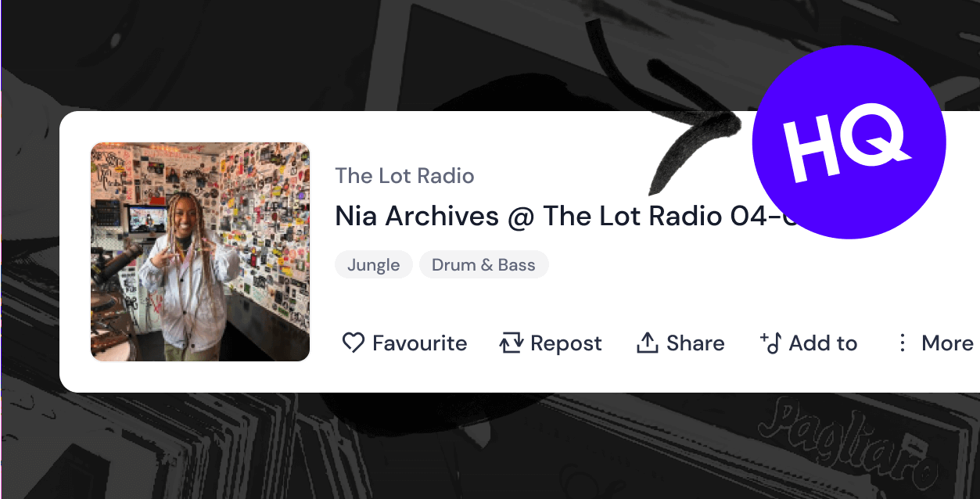Screen dimensions: 980x499
Task: Click the add-to-playlist note icon
Action: (x=770, y=343)
